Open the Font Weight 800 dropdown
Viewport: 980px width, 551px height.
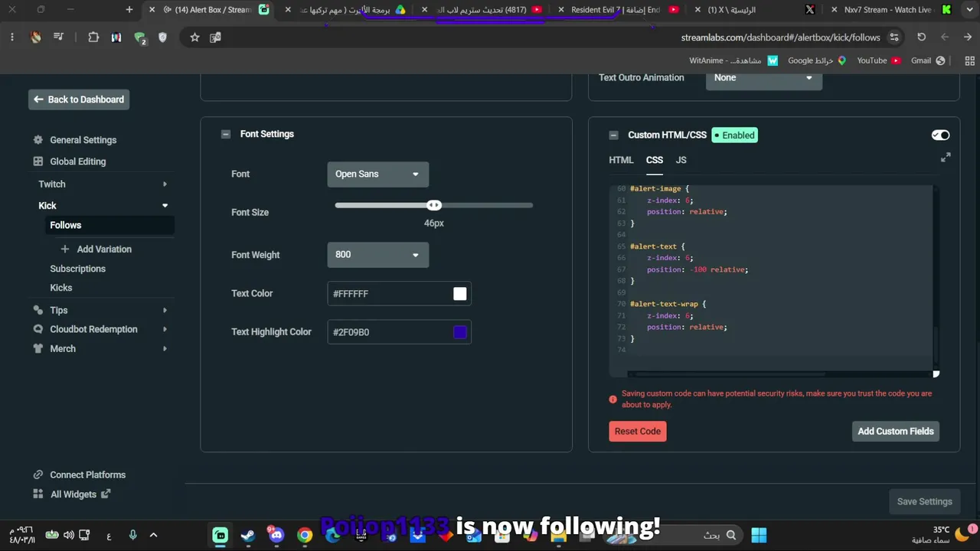[378, 255]
